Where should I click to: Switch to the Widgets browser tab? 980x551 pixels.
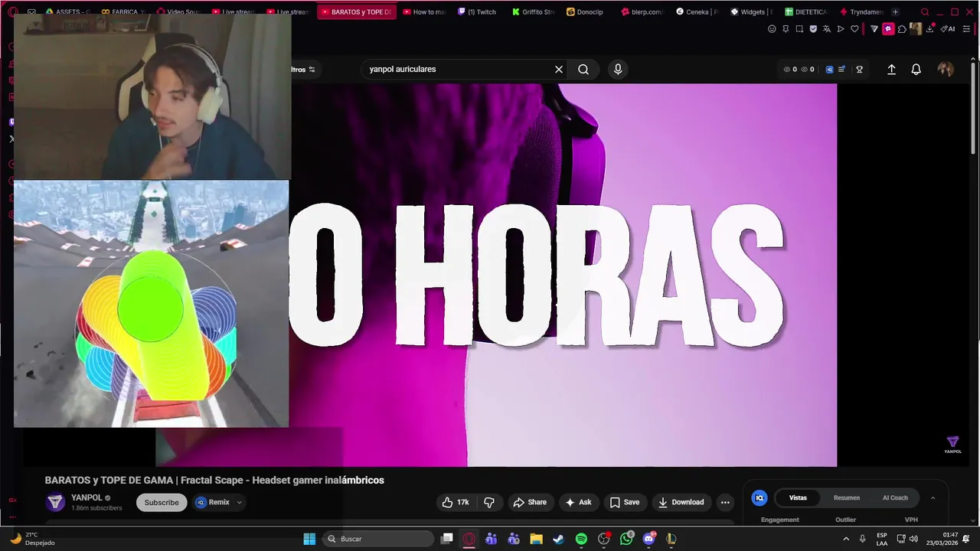coord(752,11)
